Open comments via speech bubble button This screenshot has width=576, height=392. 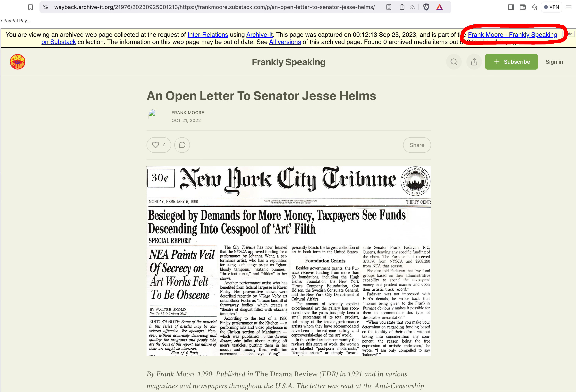click(182, 145)
